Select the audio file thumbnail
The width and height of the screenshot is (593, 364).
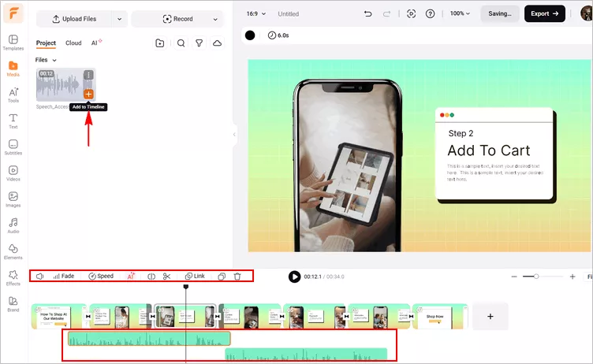click(65, 84)
